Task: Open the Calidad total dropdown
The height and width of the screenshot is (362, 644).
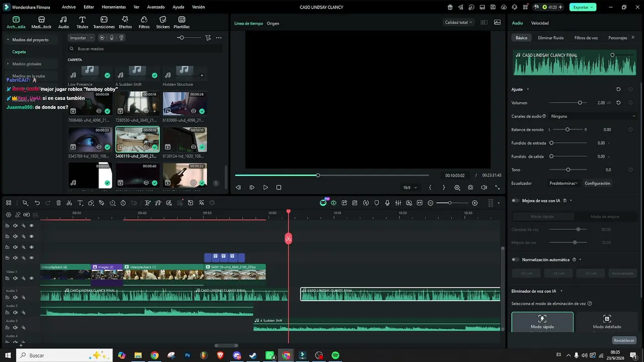Action: [x=459, y=22]
